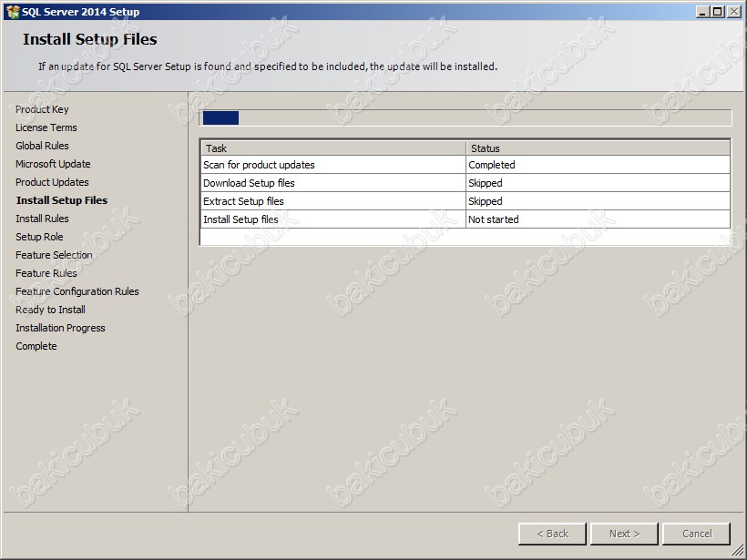The height and width of the screenshot is (560, 747).
Task: Go to Product Updates step
Action: pyautogui.click(x=52, y=182)
